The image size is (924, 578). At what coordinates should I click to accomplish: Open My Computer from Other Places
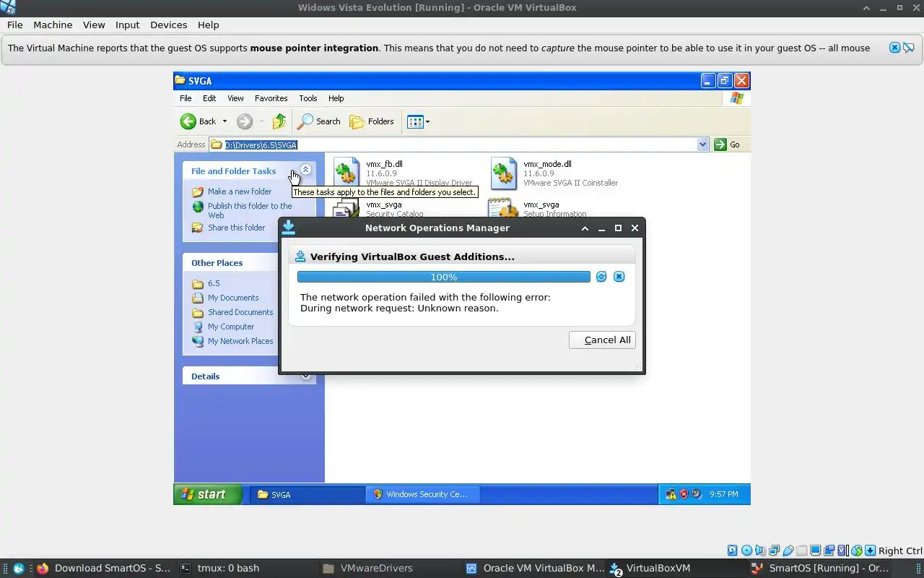(231, 327)
